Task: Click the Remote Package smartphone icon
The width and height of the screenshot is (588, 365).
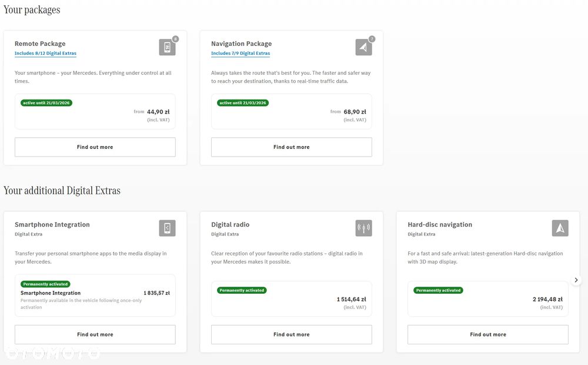Action: (x=167, y=47)
